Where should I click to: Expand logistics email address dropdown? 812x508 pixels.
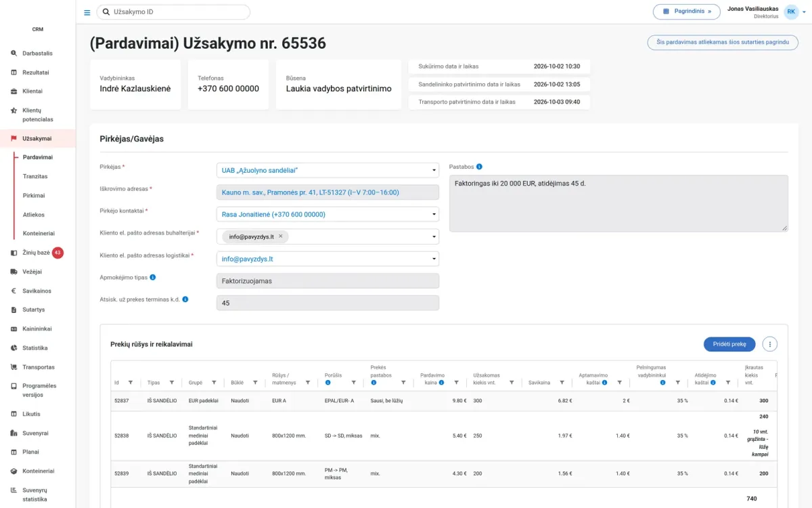click(328, 259)
